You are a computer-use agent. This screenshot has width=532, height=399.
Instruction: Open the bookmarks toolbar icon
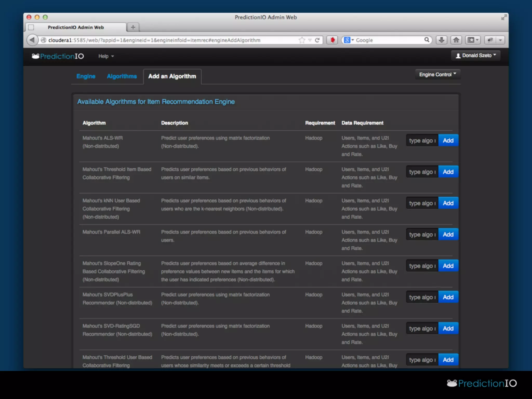[x=471, y=40]
